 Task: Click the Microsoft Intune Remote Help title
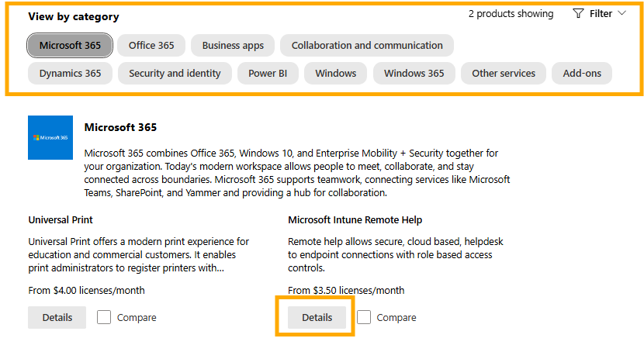pyautogui.click(x=355, y=220)
